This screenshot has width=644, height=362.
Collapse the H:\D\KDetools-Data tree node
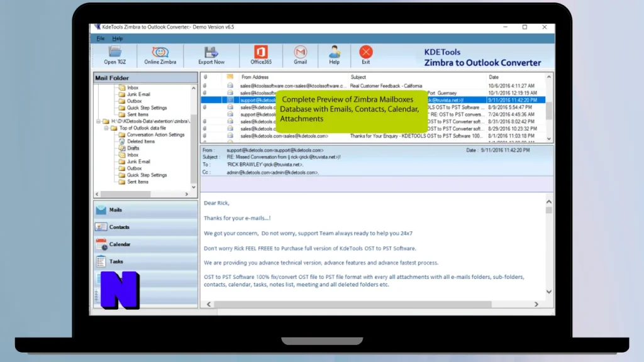click(99, 121)
